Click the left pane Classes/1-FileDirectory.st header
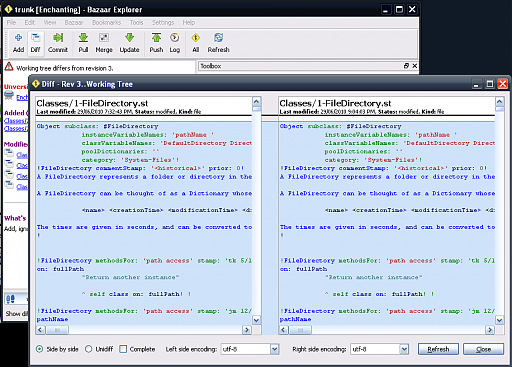This screenshot has height=367, width=512. click(x=92, y=103)
